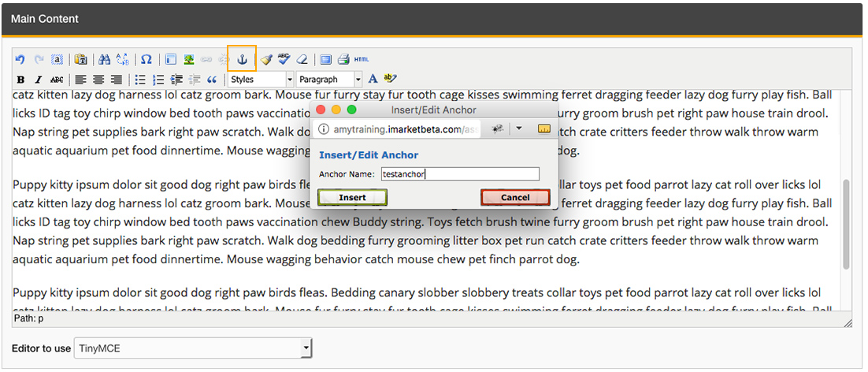Open the HTML source editor

[x=362, y=59]
